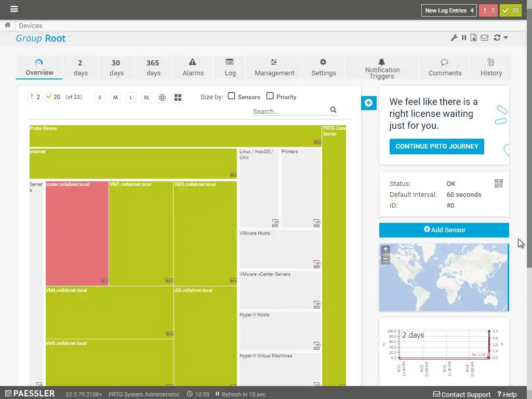Viewport: 532px width, 399px height.
Task: Click Contact Support link
Action: tap(462, 394)
